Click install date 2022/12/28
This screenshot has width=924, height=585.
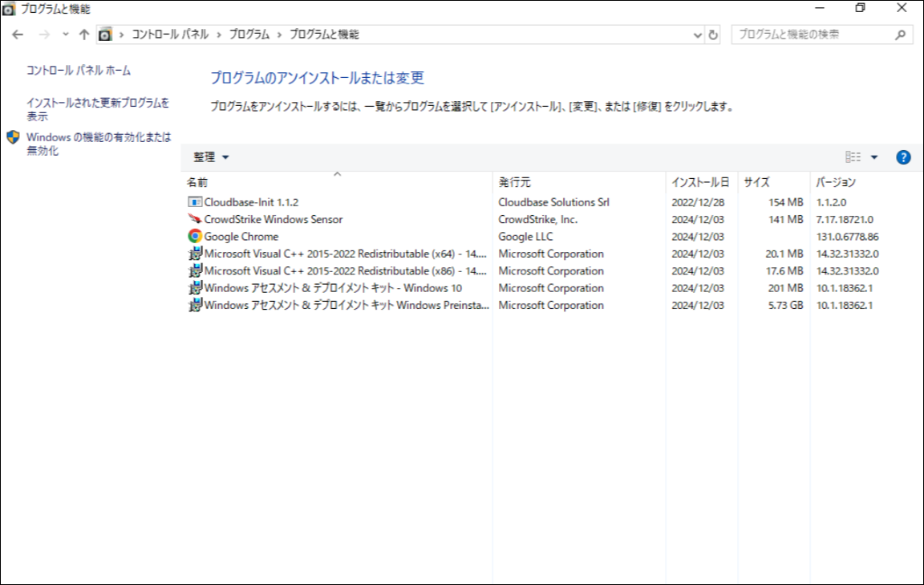[x=698, y=202]
